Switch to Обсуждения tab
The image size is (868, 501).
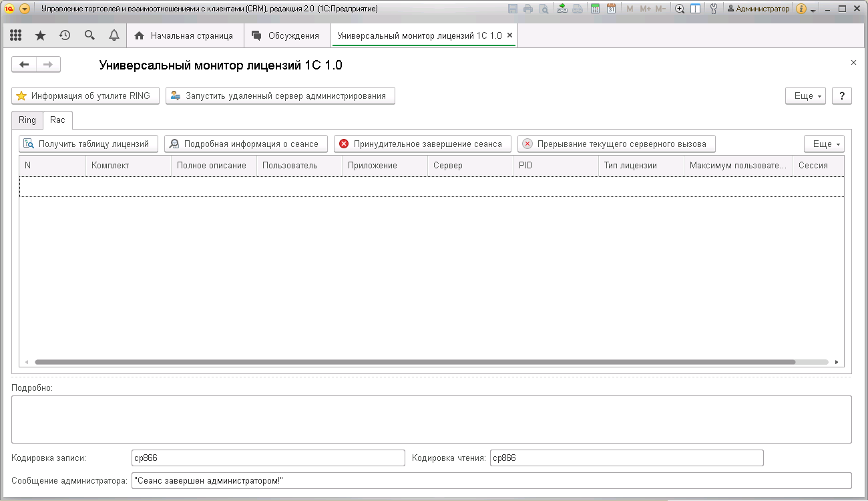pyautogui.click(x=286, y=35)
